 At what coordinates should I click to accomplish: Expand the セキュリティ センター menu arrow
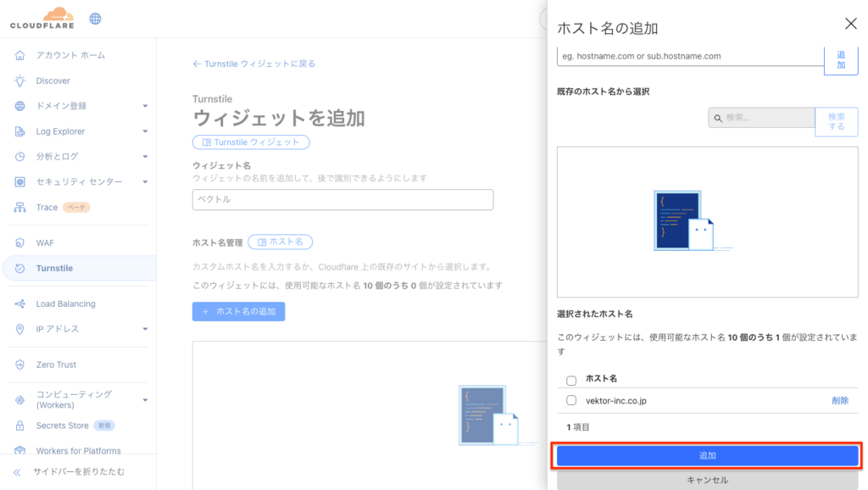point(145,181)
